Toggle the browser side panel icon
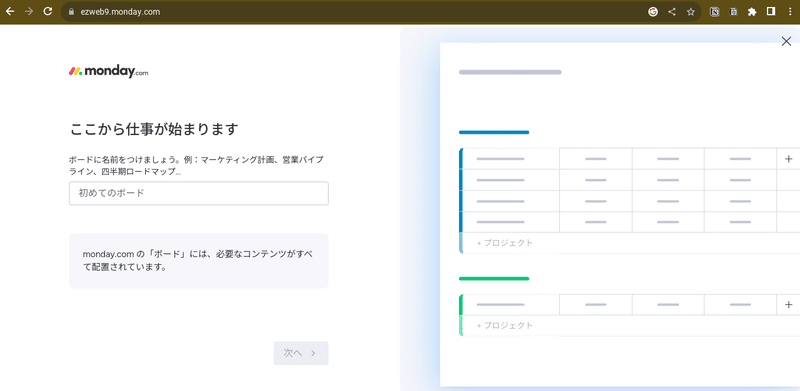800x391 pixels. tap(771, 12)
